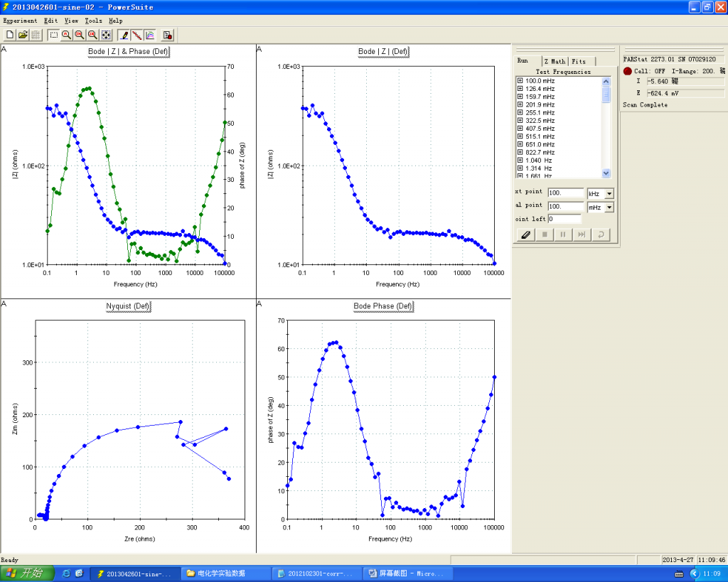Open the kHz unit dropdown
Viewport: 728px width, 582px height.
(x=609, y=193)
